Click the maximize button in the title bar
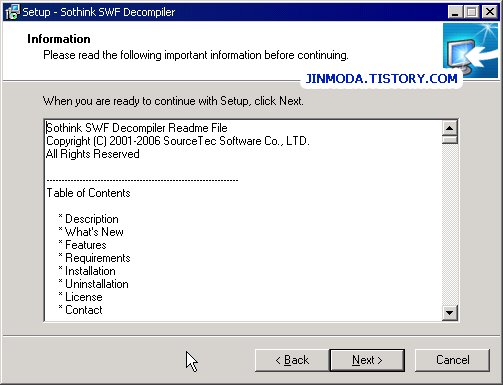The height and width of the screenshot is (385, 503). tap(472, 12)
